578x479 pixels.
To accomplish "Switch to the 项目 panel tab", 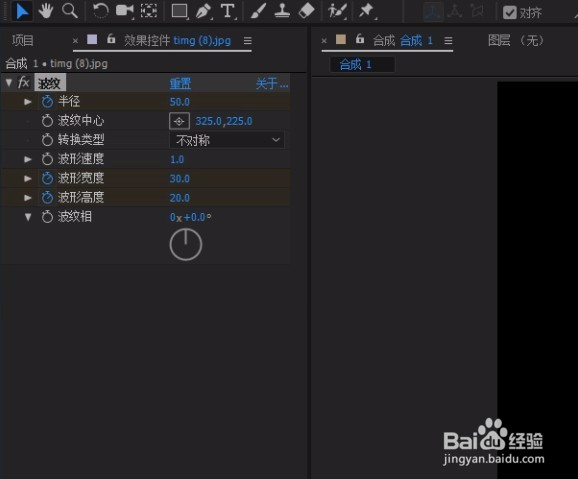I will click(x=23, y=40).
